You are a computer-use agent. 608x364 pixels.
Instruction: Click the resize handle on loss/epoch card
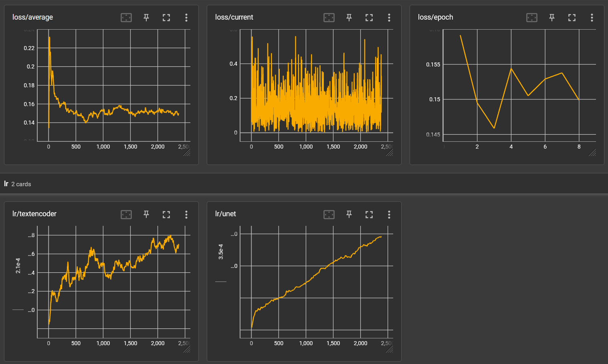point(592,153)
